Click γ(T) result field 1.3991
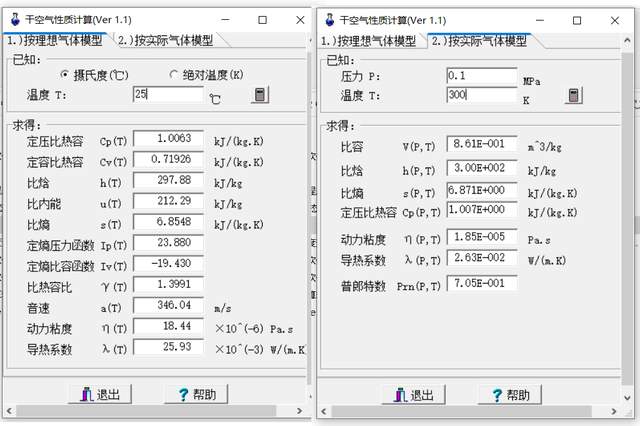640x426 pixels. 168,284
